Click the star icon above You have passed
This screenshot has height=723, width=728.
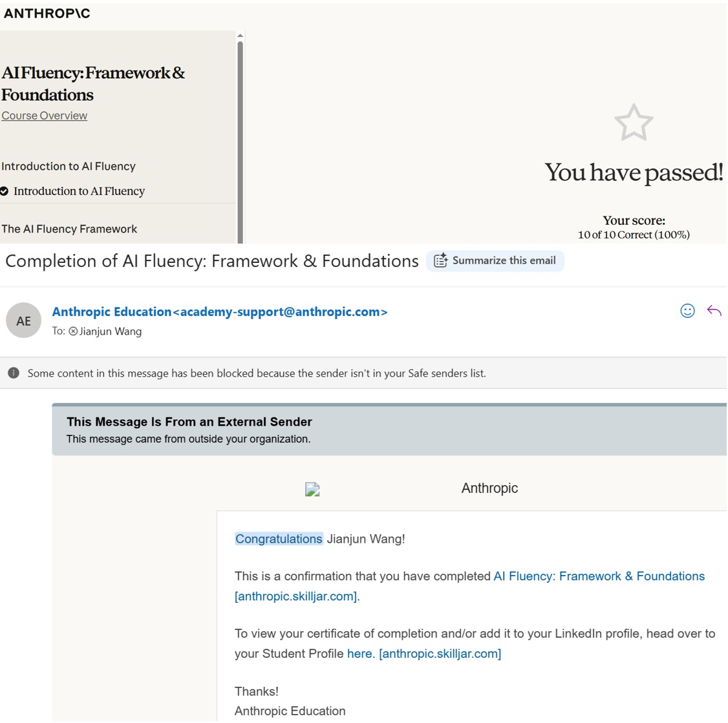point(634,123)
